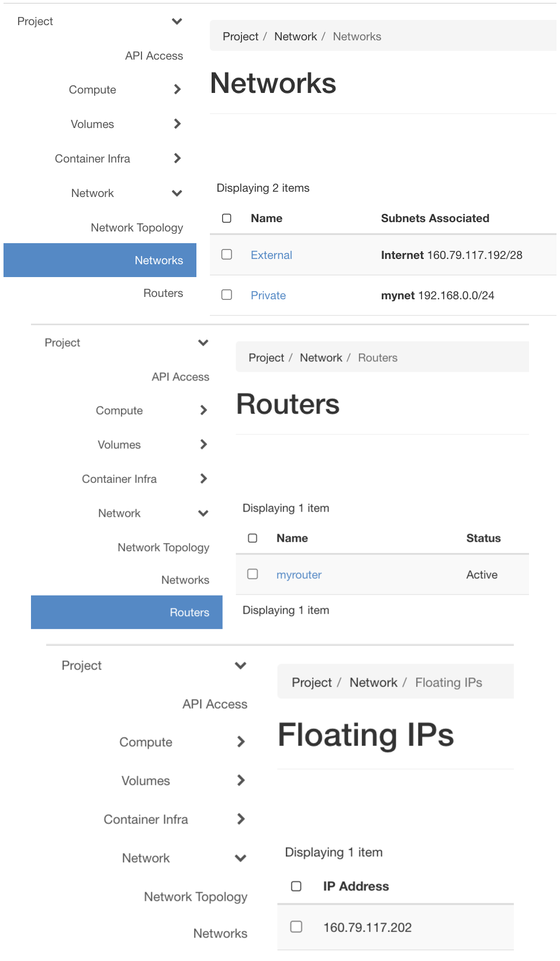560x961 pixels.
Task: Select the checkbox for the myrouter row
Action: pyautogui.click(x=252, y=574)
